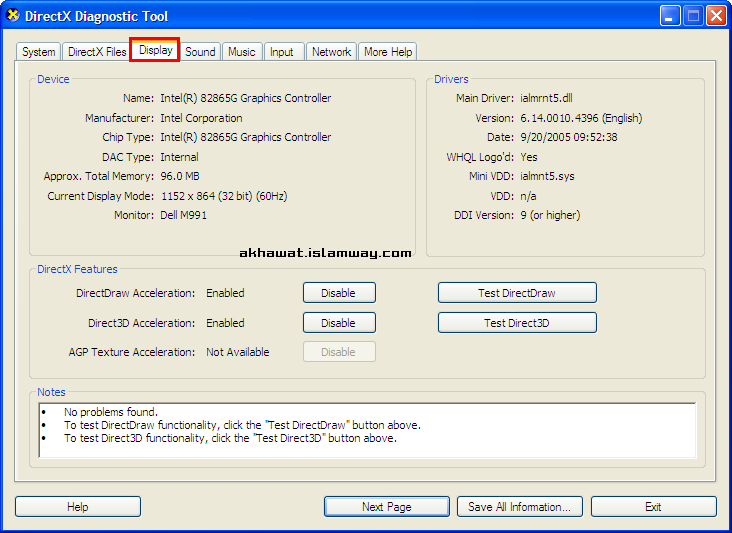Click DirectDraw Acceleration status 'Enabled'
The image size is (732, 533).
[225, 293]
